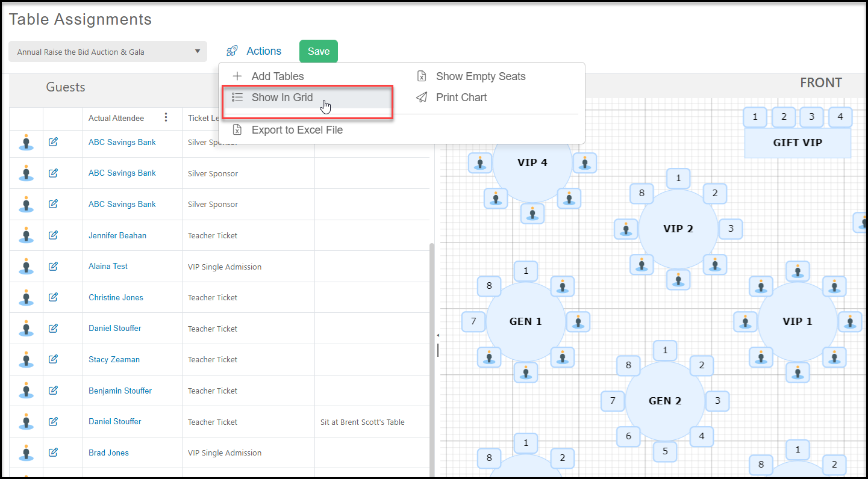This screenshot has height=479, width=868.
Task: Click the Excel icon beside Show Empty Seats
Action: click(422, 76)
